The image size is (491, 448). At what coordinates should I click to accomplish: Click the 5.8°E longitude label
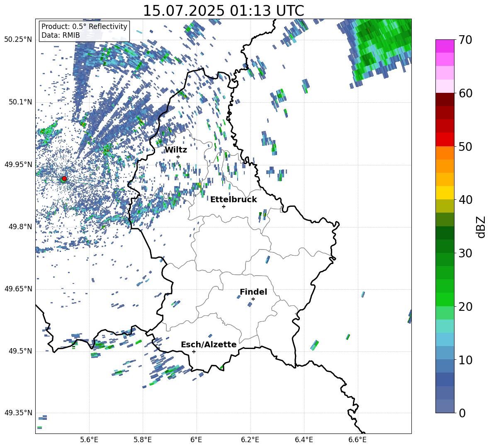pos(143,440)
